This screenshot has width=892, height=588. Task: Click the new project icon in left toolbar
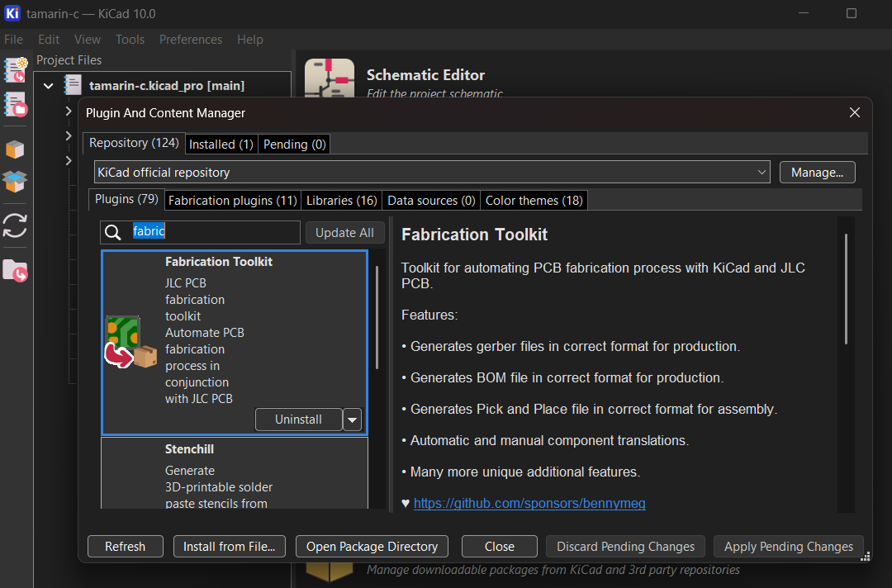[16, 70]
